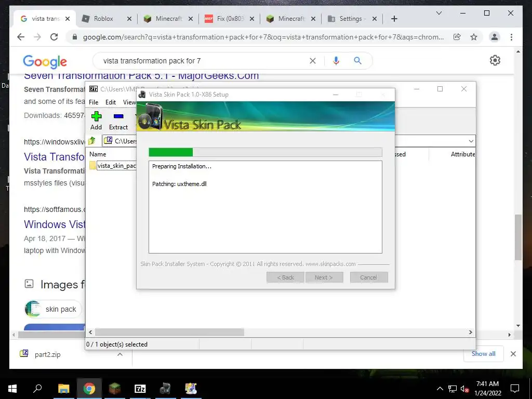
Task: Click Show all downloads
Action: tap(483, 353)
